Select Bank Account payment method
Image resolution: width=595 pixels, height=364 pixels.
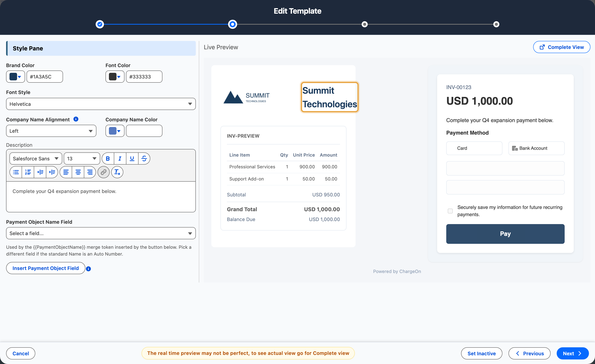[537, 148]
